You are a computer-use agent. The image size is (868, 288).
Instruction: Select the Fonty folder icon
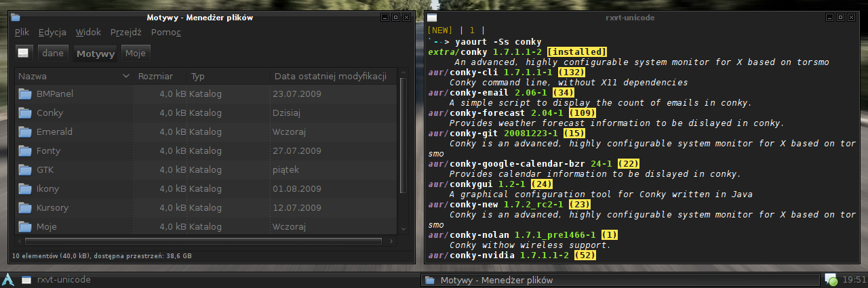(26, 151)
